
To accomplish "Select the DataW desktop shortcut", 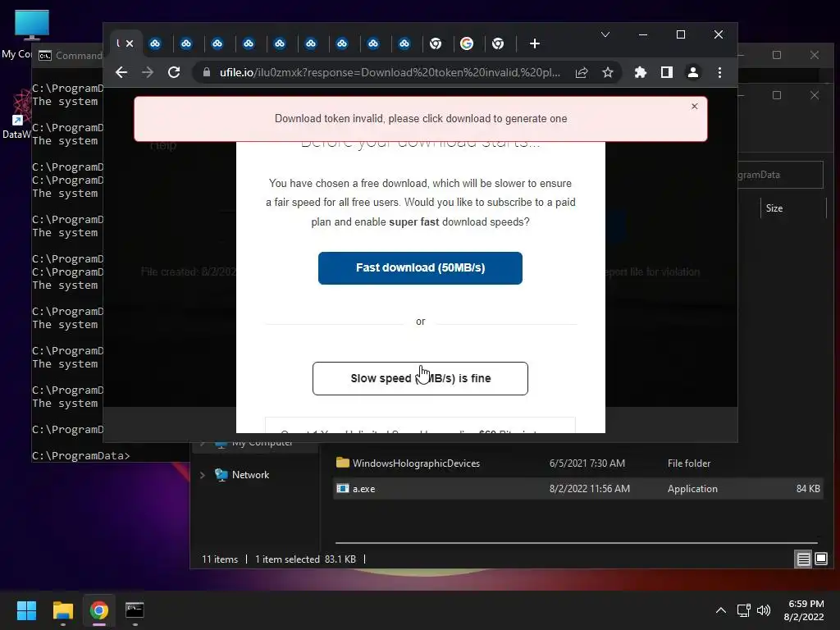I will (x=18, y=115).
